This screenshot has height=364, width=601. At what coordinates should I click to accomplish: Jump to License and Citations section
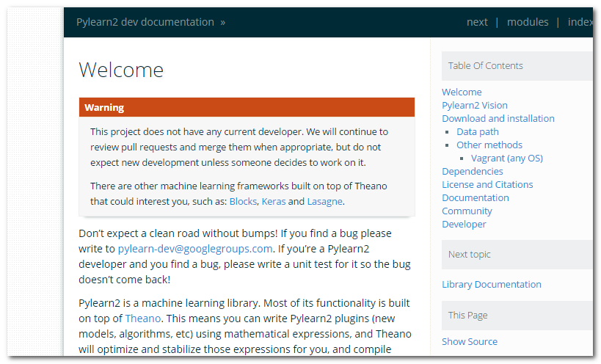click(x=487, y=185)
